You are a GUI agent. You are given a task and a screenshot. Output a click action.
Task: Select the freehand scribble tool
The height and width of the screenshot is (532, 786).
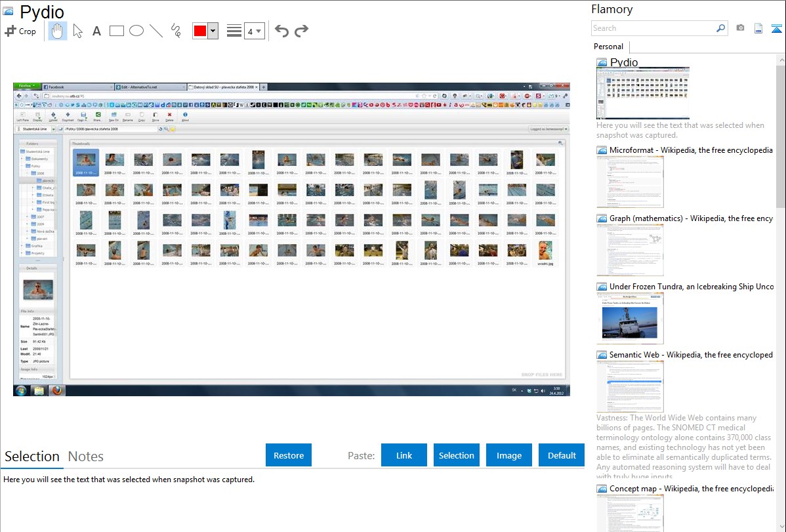[176, 31]
